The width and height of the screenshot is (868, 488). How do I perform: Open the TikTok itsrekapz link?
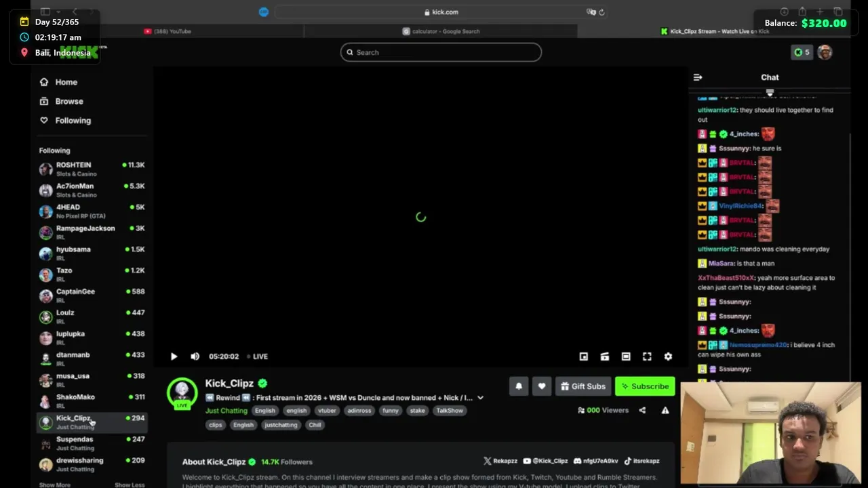coord(642,461)
